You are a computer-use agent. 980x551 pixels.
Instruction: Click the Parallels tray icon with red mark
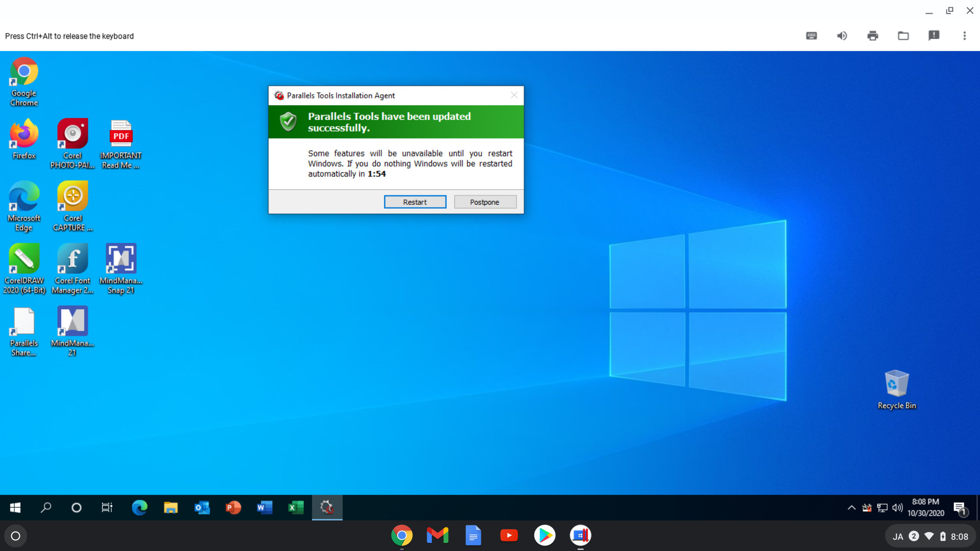pyautogui.click(x=867, y=508)
